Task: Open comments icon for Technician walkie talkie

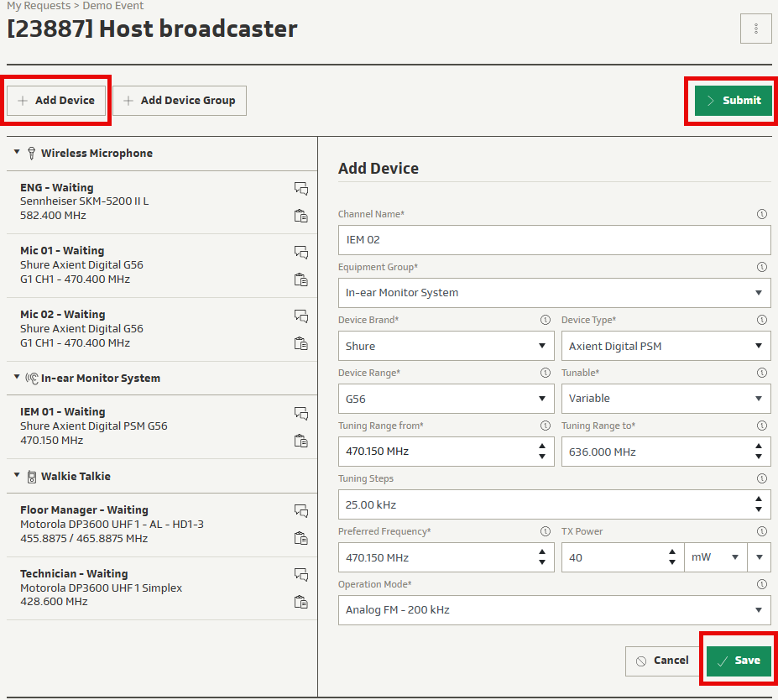Action: [300, 575]
